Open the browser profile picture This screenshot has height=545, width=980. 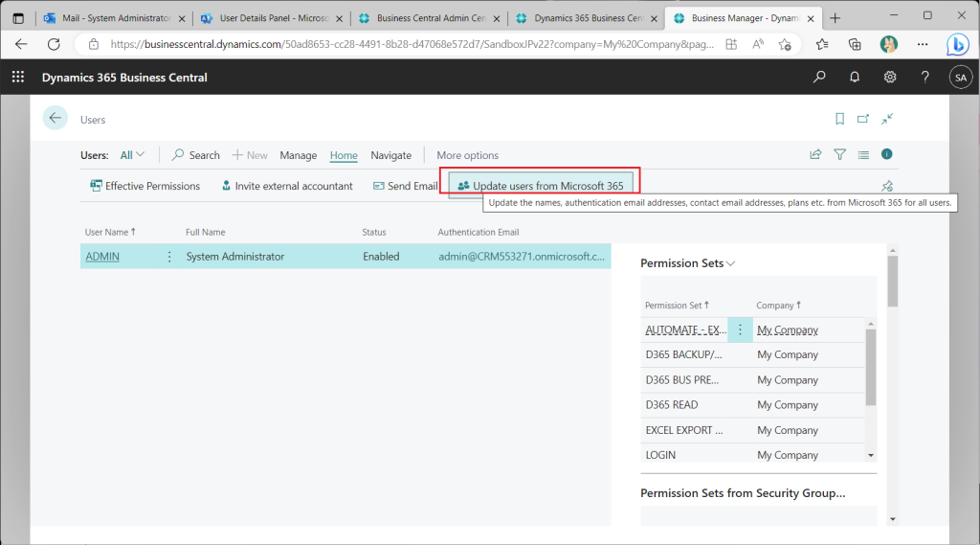[889, 44]
